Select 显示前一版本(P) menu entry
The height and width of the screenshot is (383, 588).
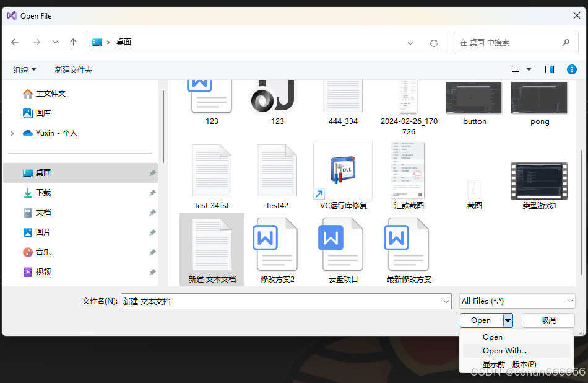coord(509,364)
